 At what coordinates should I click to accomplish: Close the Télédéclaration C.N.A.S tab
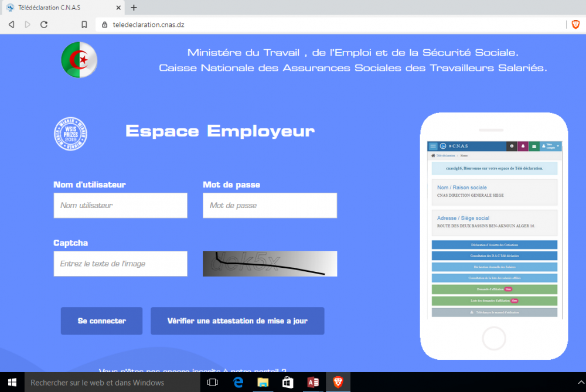coord(118,8)
